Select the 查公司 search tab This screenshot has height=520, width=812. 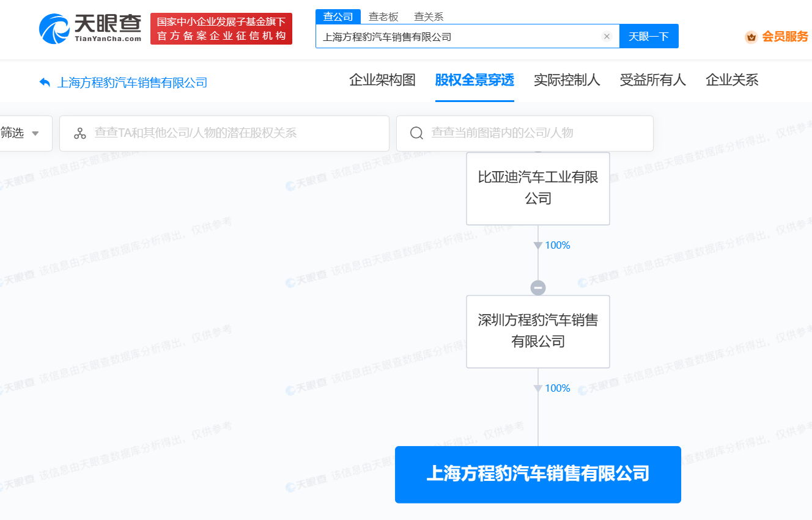338,16
